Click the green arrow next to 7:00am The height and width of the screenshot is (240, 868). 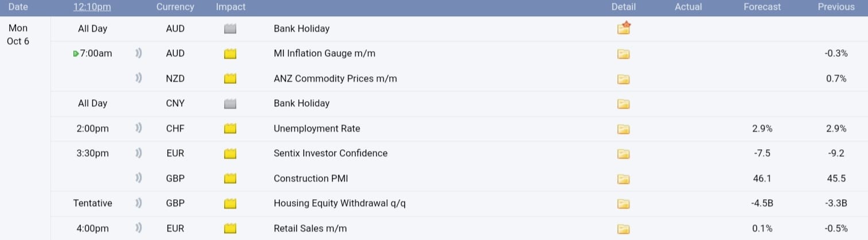tap(76, 54)
